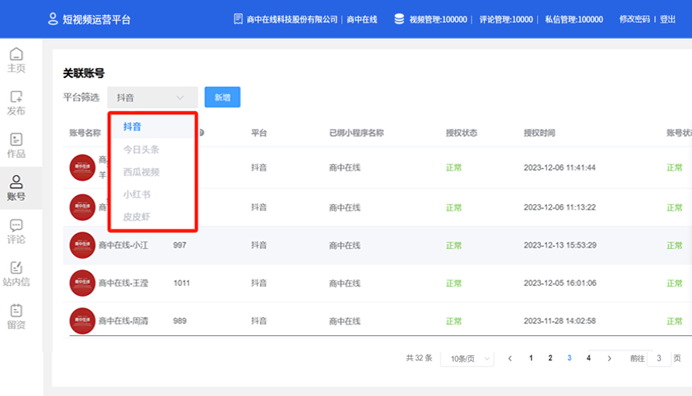Screen dimensions: 692x396
Task: Click the 登出 logout link
Action: [x=668, y=19]
